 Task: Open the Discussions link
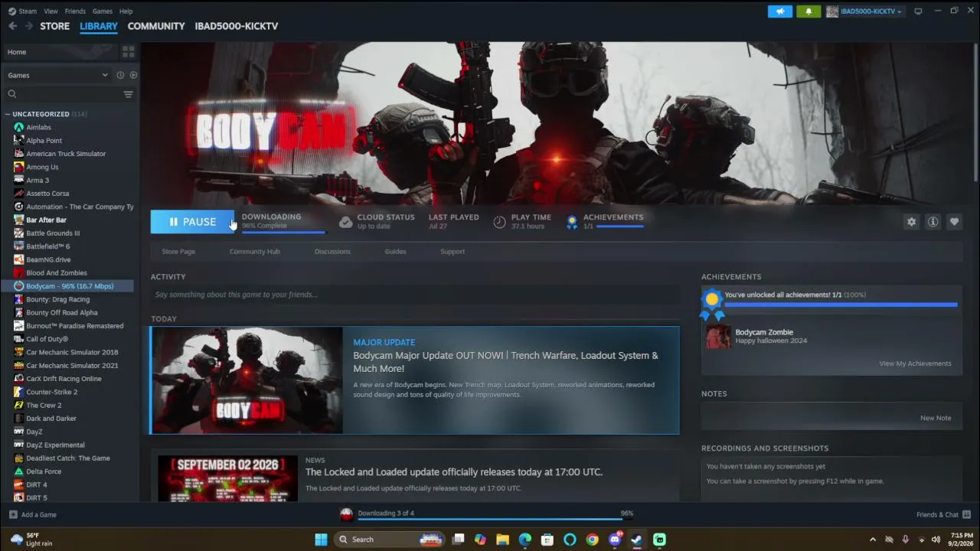(332, 251)
